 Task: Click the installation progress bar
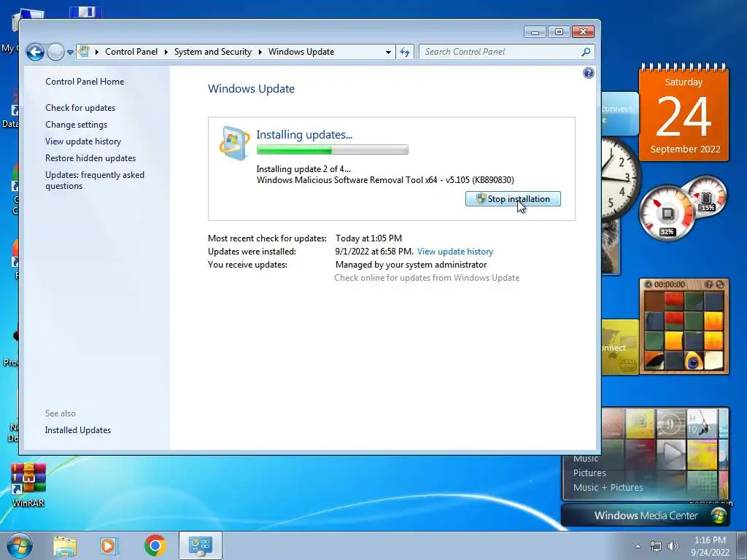(332, 150)
